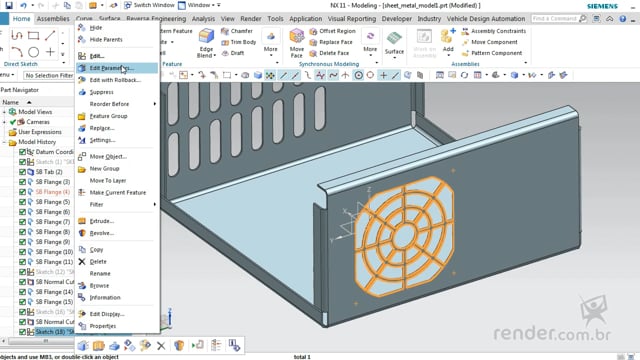Screen dimensions: 640x360
Task: Uncheck the SB Flange (10) checkbox
Action: [22, 252]
